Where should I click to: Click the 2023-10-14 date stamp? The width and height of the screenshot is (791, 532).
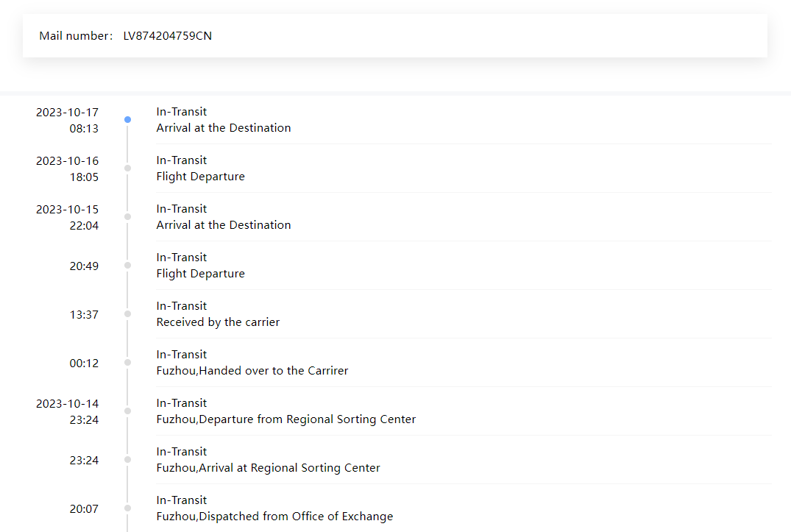(x=67, y=404)
